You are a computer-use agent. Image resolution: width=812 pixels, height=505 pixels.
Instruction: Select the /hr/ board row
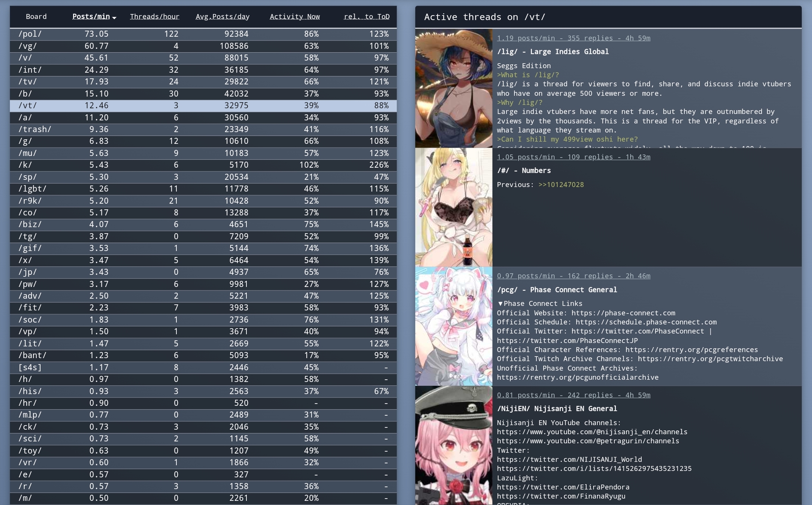pyautogui.click(x=203, y=403)
